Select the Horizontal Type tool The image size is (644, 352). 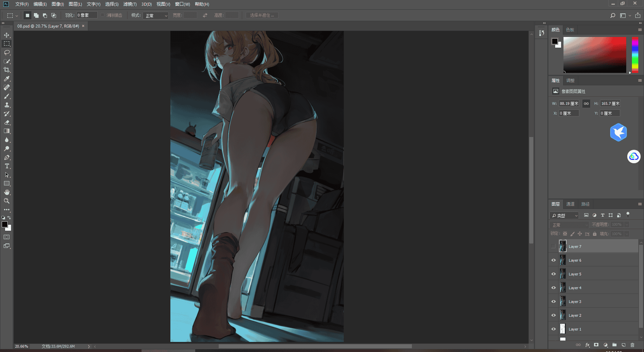[7, 166]
